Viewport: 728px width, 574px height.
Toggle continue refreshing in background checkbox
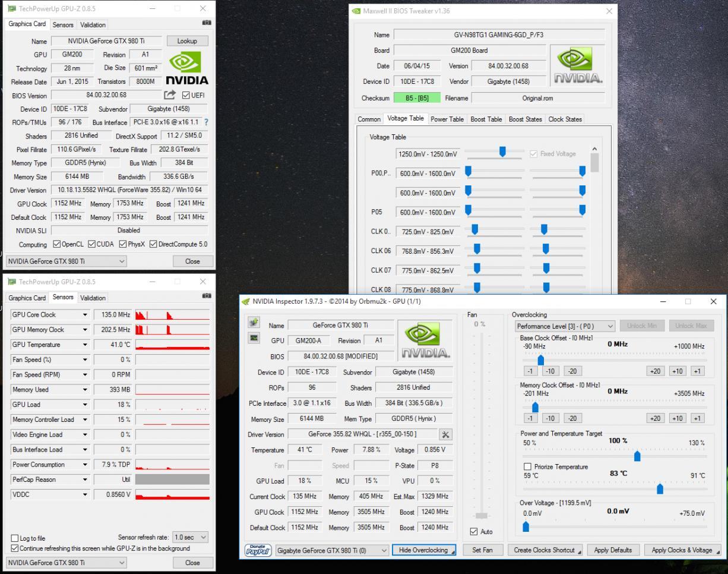point(15,548)
